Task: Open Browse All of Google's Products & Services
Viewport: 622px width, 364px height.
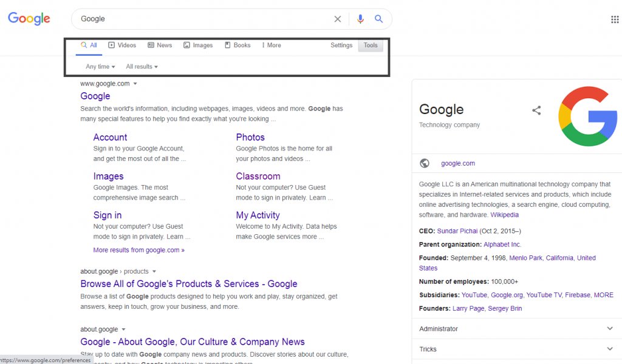Action: [189, 283]
